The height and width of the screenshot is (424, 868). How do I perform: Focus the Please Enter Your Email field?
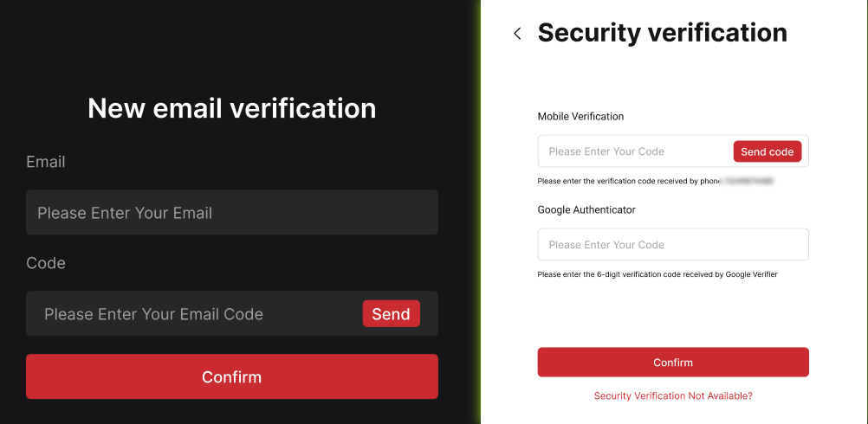231,213
